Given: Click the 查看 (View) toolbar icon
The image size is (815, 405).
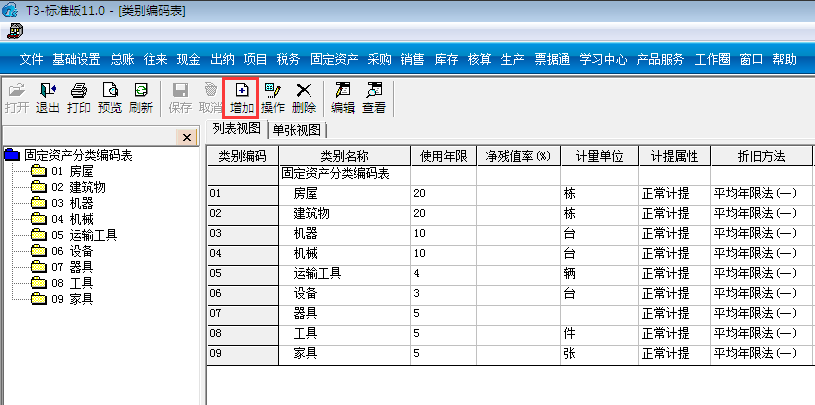Looking at the screenshot, I should point(374,97).
